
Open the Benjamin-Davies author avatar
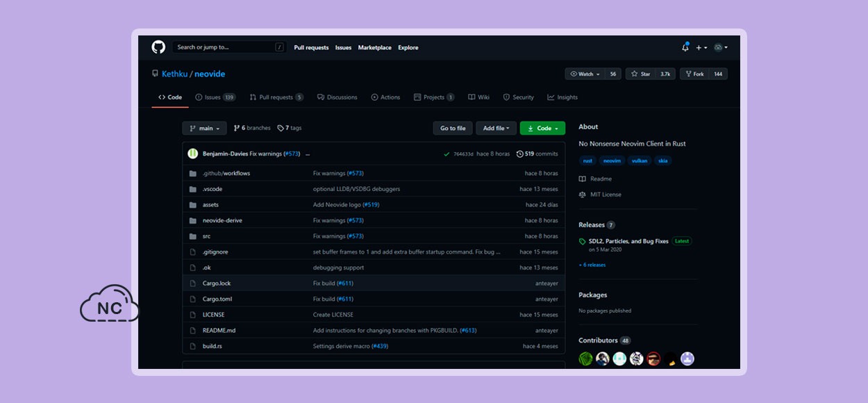click(192, 154)
